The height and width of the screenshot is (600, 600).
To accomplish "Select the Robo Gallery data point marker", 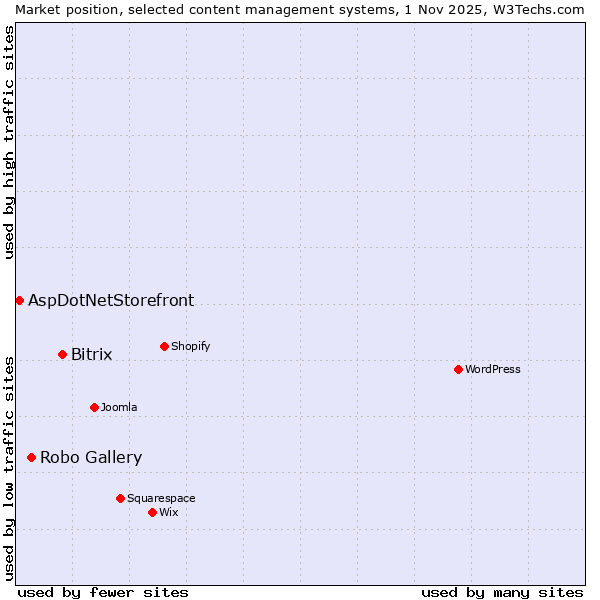I will point(31,457).
